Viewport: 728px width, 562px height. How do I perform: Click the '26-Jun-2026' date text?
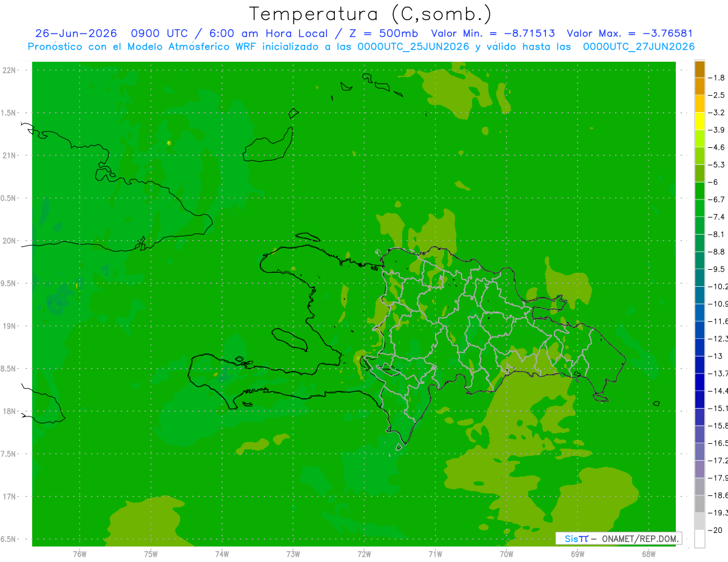76,33
